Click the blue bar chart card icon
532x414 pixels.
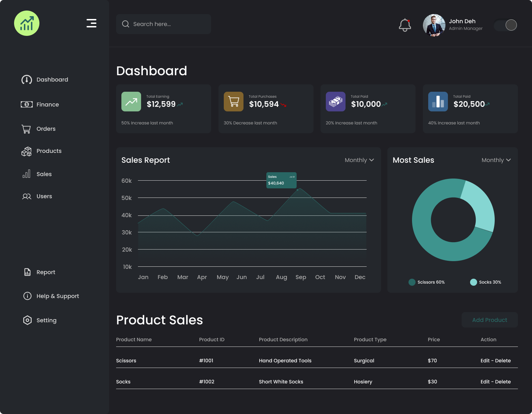click(438, 102)
